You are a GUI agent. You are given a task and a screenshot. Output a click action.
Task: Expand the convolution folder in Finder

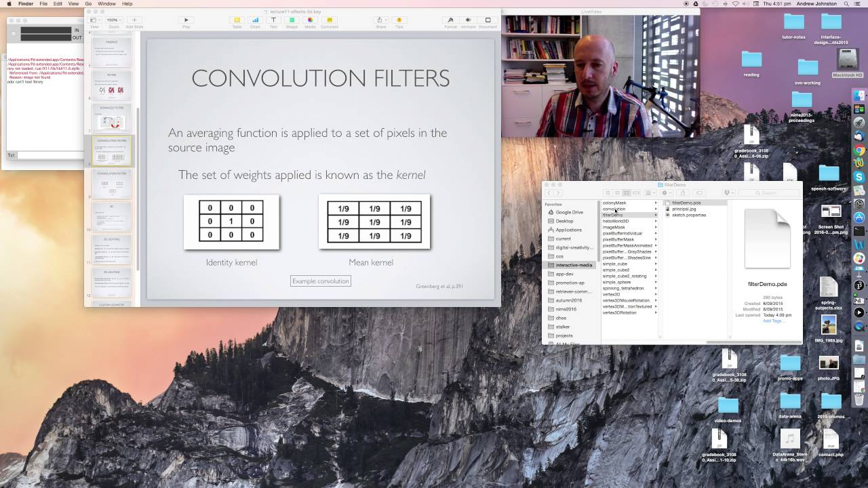[x=656, y=209]
